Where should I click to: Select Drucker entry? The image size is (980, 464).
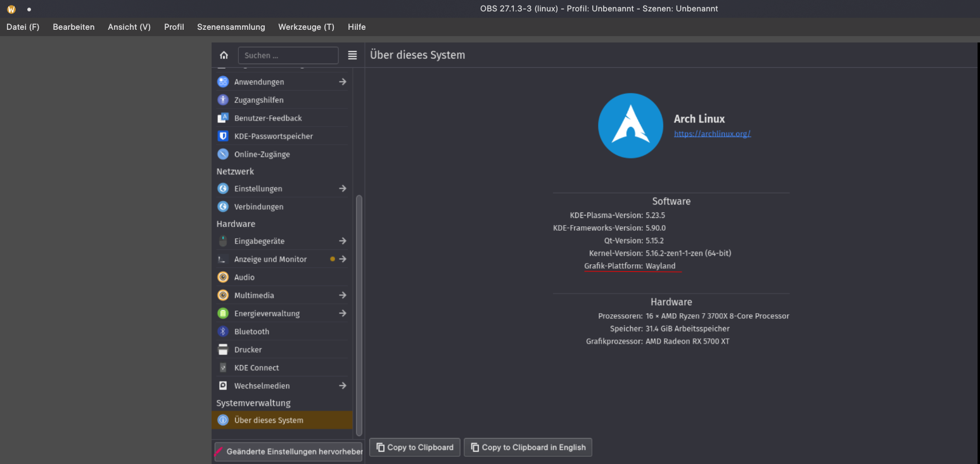coord(282,349)
